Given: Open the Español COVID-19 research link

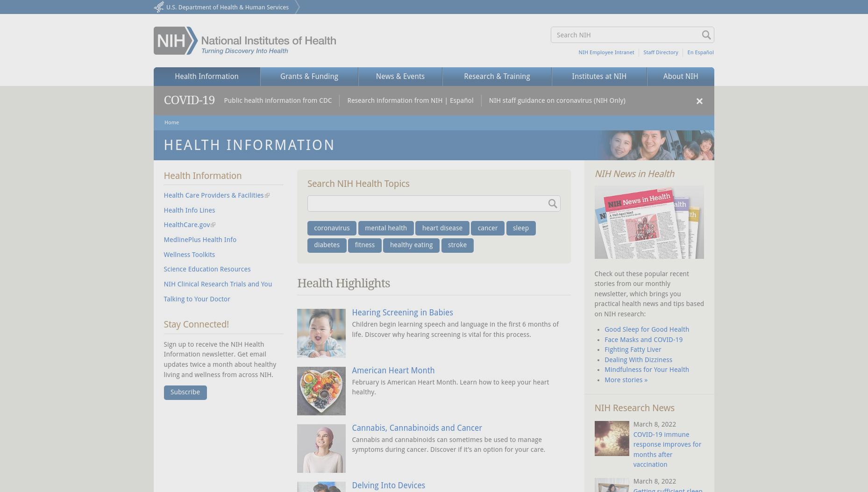Looking at the screenshot, I should click(462, 100).
